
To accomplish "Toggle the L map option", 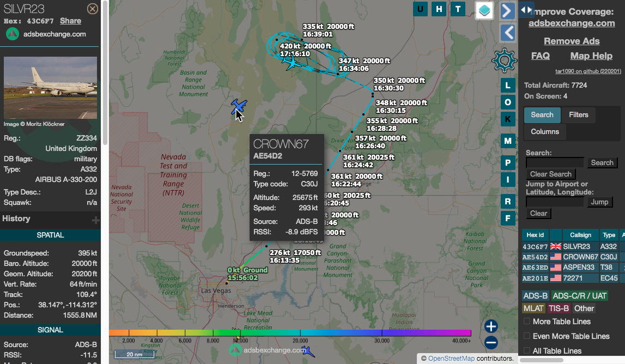I will (x=508, y=86).
